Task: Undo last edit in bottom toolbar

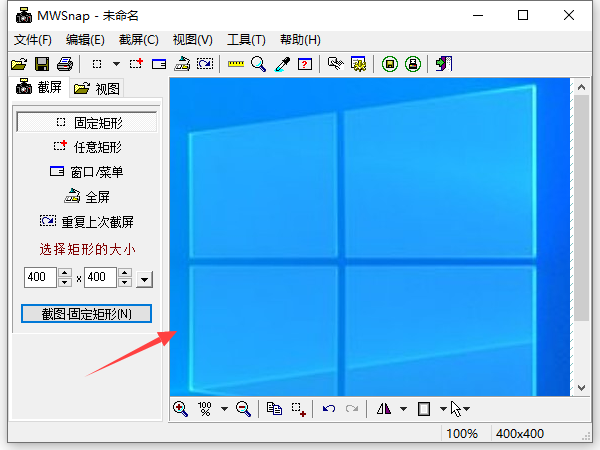Action: pos(329,409)
